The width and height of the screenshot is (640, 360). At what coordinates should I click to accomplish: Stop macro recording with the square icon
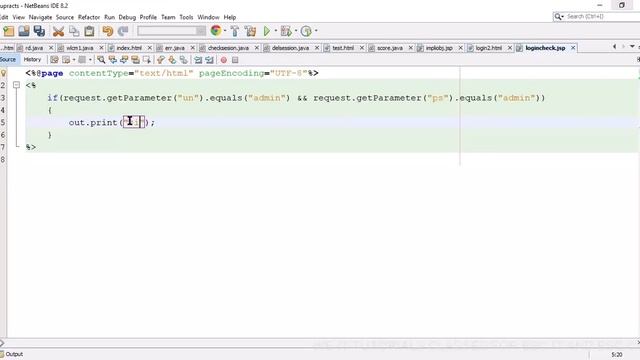pyautogui.click(x=235, y=60)
